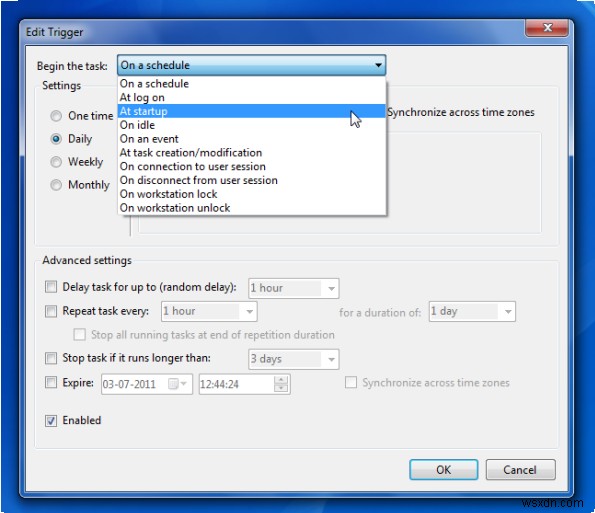
Task: Pick At log on trigger
Action: pos(252,98)
